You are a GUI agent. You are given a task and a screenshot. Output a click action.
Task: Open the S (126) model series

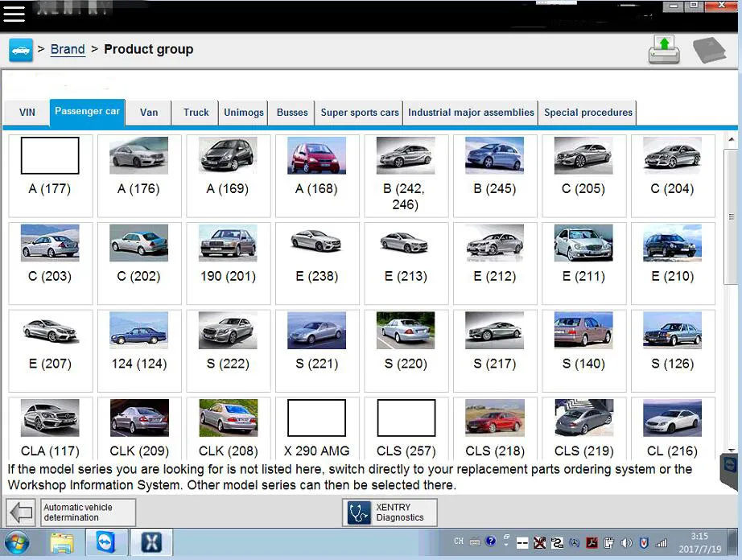[673, 351]
